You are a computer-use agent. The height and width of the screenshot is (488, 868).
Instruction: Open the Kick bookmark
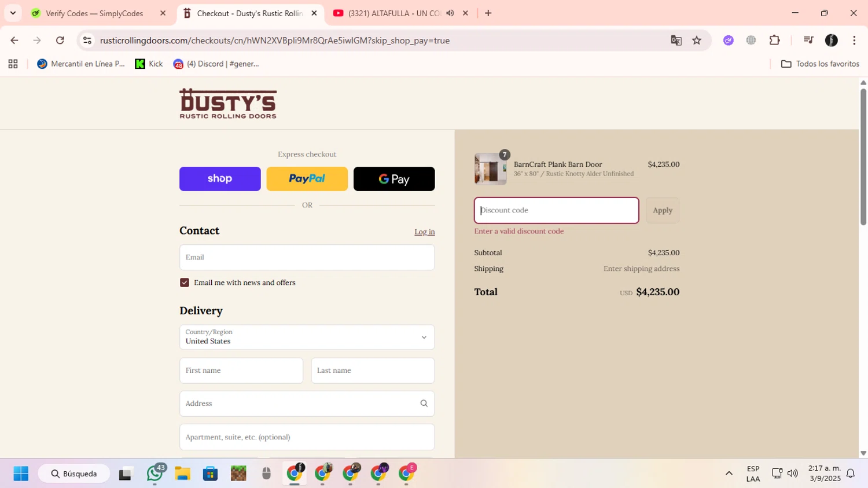(x=149, y=64)
